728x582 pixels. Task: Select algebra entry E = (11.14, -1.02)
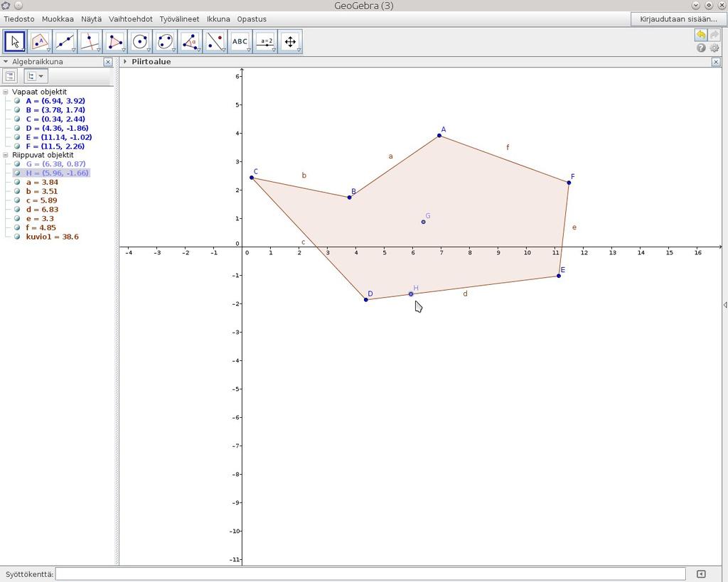coord(58,137)
